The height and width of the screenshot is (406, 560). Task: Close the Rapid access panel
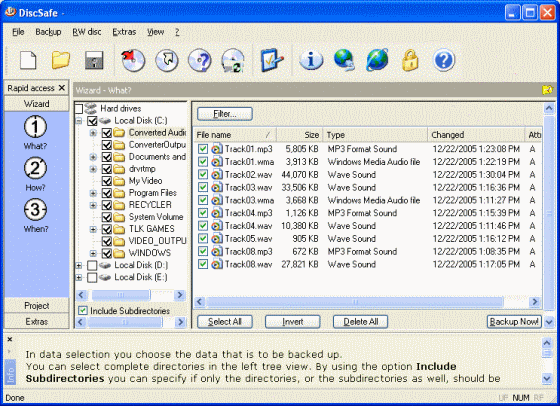(62, 88)
